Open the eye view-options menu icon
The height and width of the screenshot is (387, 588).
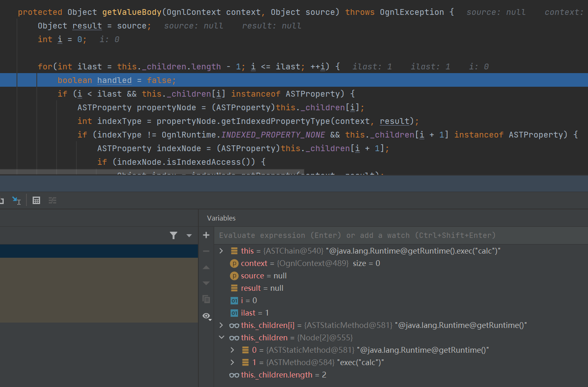pyautogui.click(x=207, y=316)
